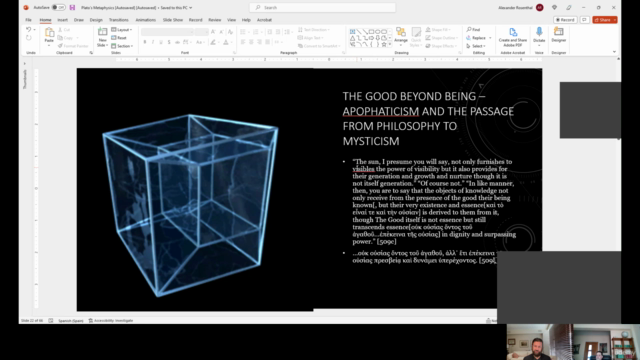Toggle the AutoSave switch
The width and height of the screenshot is (640, 360).
(x=58, y=7)
